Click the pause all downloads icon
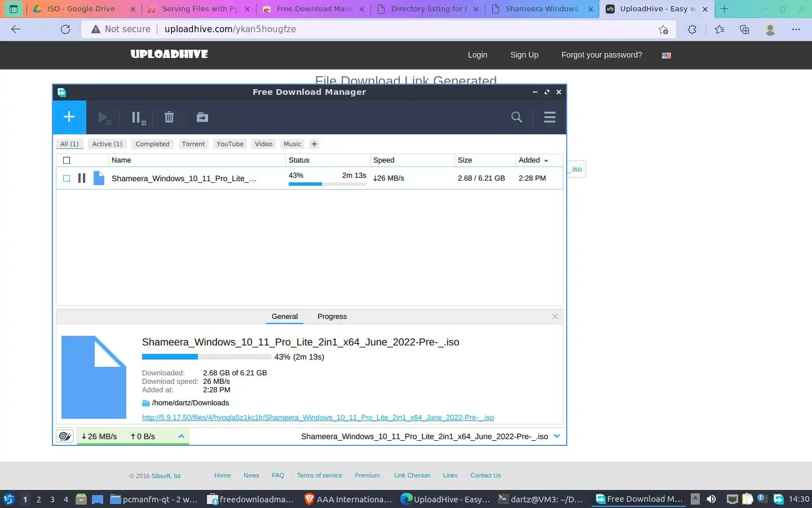This screenshot has width=812, height=508. coord(138,117)
